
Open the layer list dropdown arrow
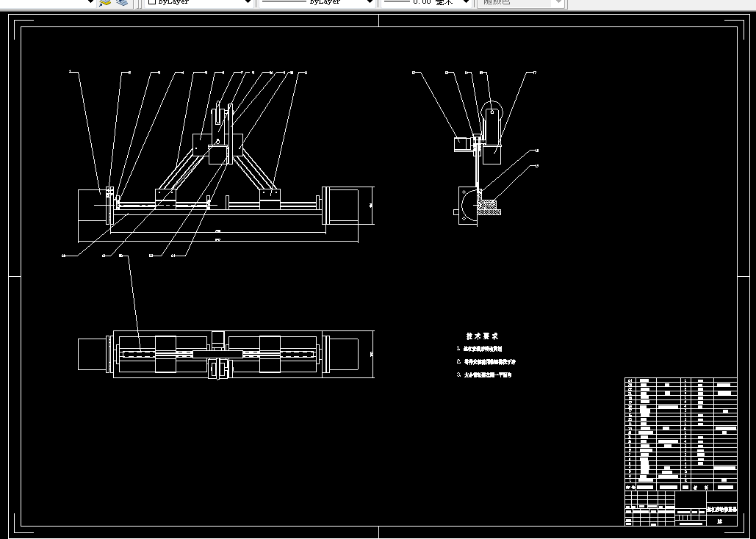coord(90,2)
